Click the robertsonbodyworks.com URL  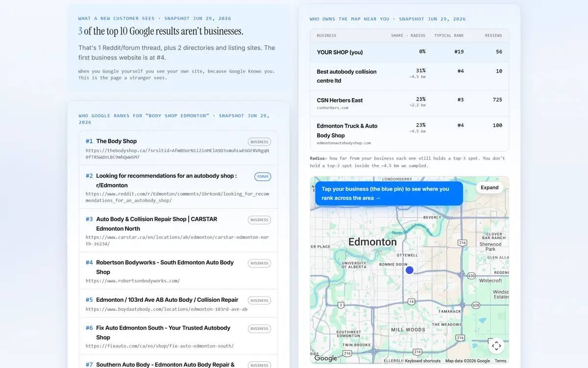[133, 281]
